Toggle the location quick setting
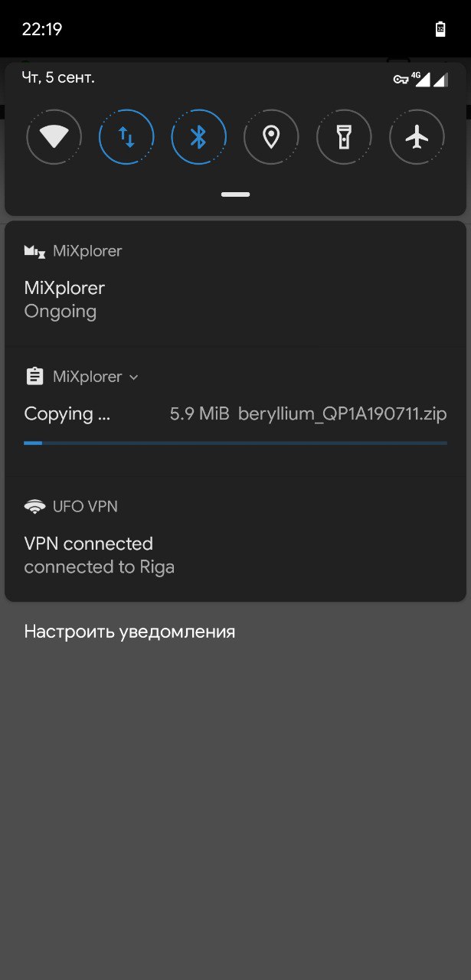The width and height of the screenshot is (471, 980). 271,138
